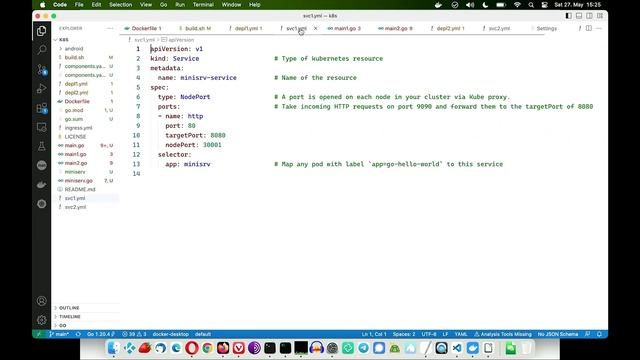Image resolution: width=640 pixels, height=360 pixels.
Task: Click YAML language mode in status bar
Action: click(x=461, y=334)
